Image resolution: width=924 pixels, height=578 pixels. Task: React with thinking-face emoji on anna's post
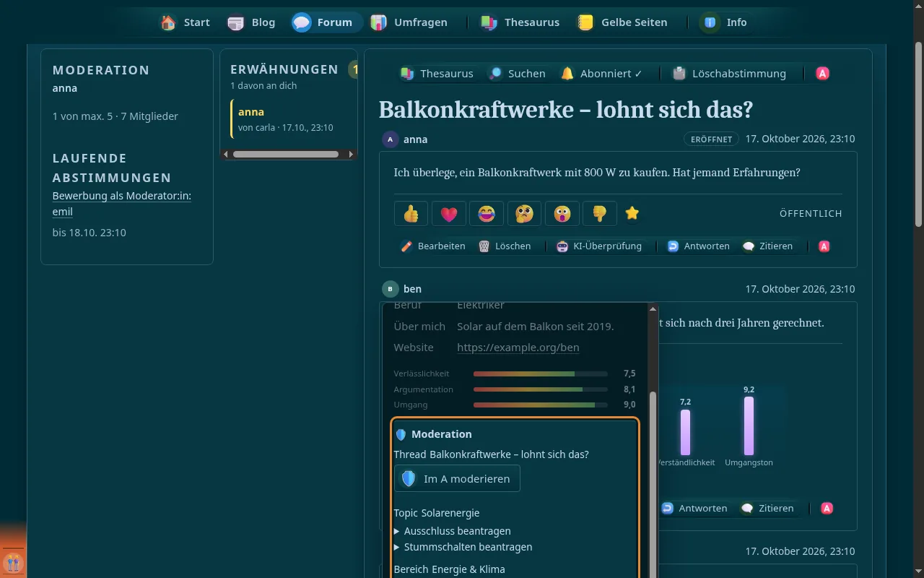pyautogui.click(x=524, y=214)
